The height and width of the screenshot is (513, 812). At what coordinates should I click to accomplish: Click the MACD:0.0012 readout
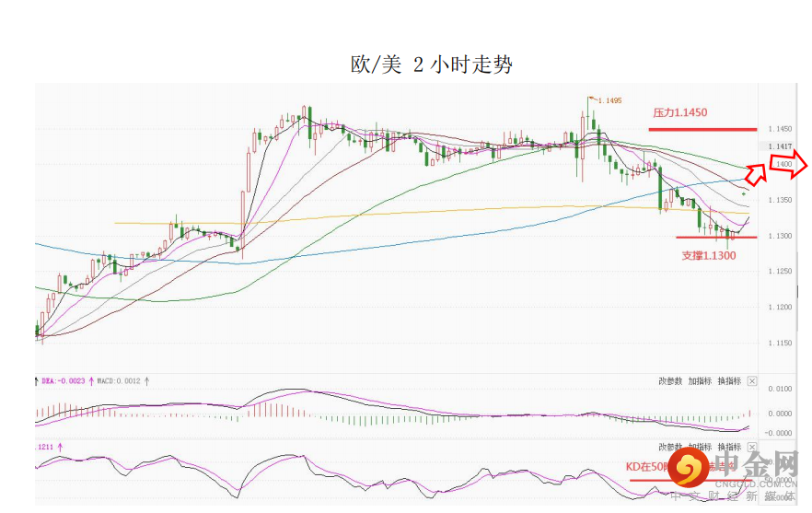[119, 381]
